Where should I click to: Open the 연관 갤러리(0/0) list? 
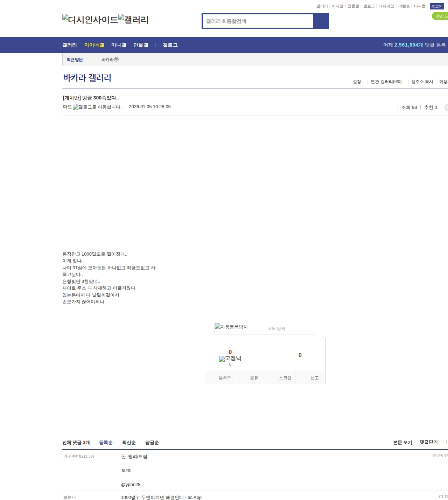click(x=386, y=82)
